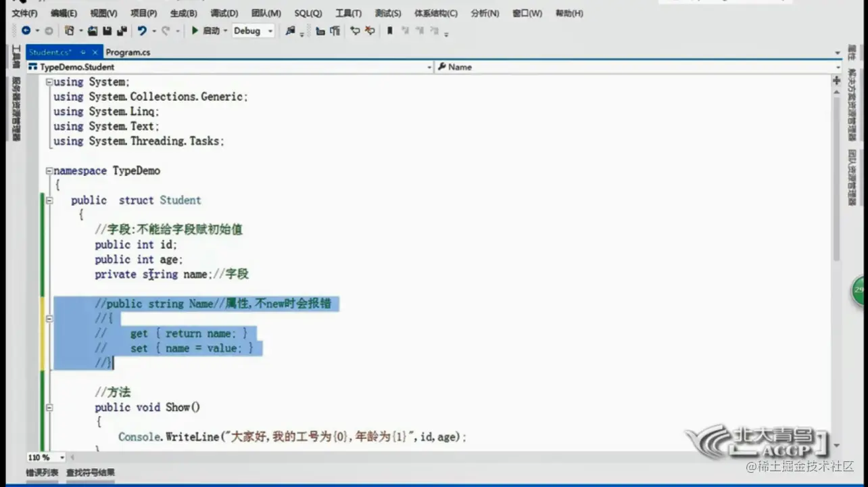
Task: Click the Save All toolbar icon
Action: [x=122, y=30]
